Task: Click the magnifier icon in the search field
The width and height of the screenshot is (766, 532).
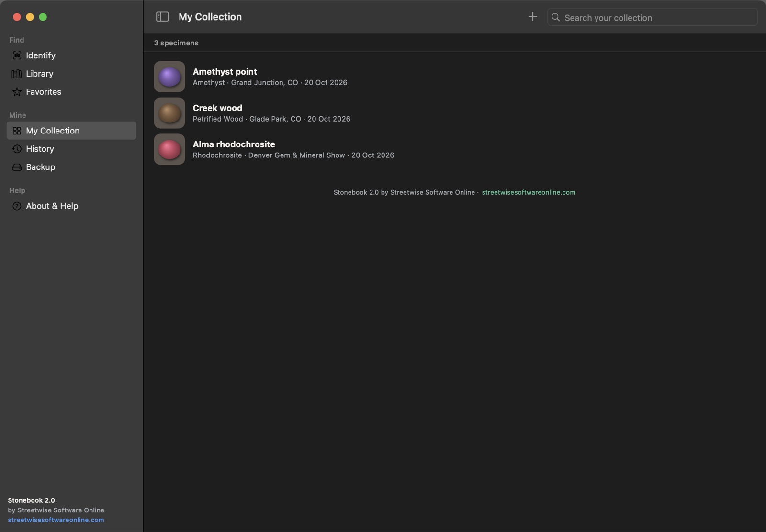Action: click(x=555, y=17)
